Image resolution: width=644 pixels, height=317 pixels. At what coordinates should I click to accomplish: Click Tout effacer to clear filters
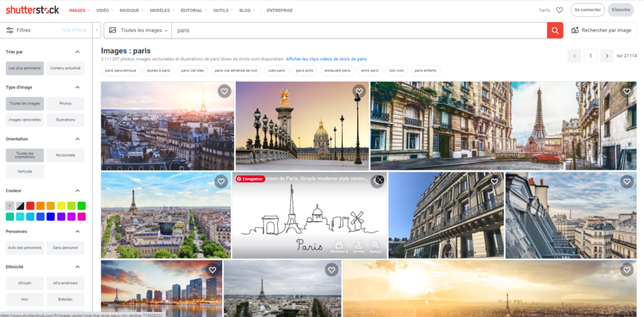coord(74,30)
